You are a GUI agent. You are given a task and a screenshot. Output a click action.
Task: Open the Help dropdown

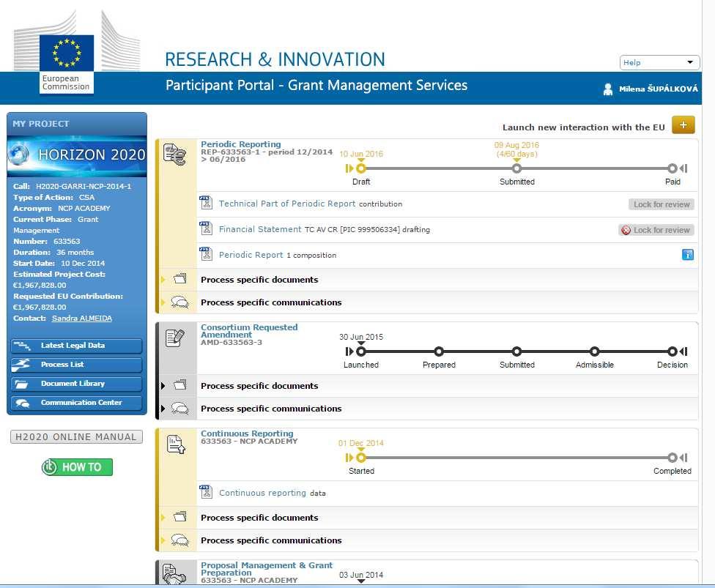click(x=659, y=62)
